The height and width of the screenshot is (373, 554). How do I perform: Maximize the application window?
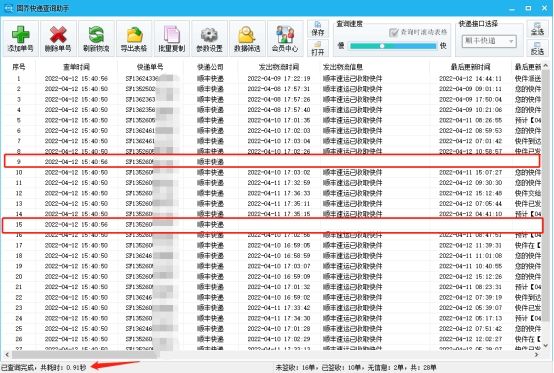click(528, 8)
